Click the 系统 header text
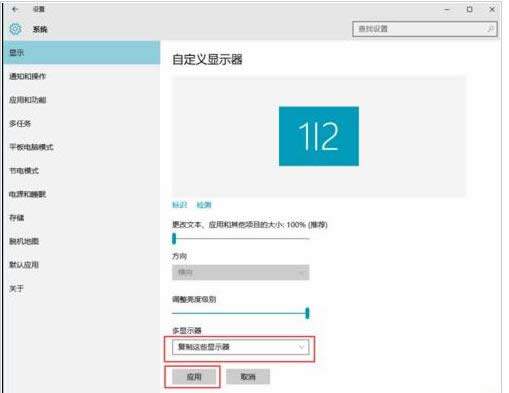Image resolution: width=509 pixels, height=393 pixels. click(x=40, y=29)
